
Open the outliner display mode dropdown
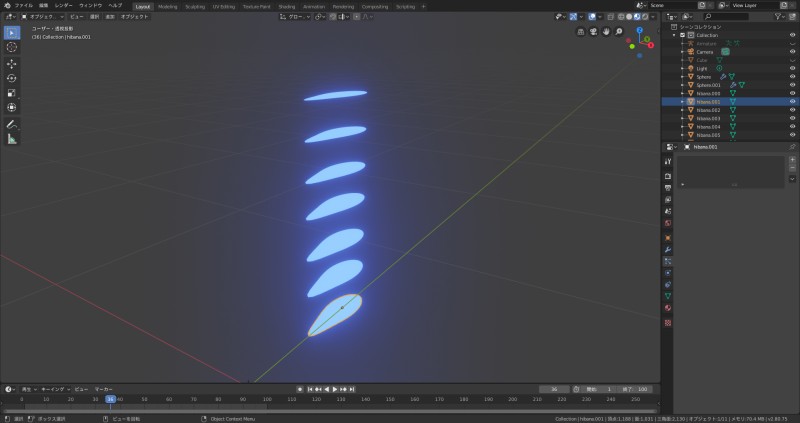point(688,17)
